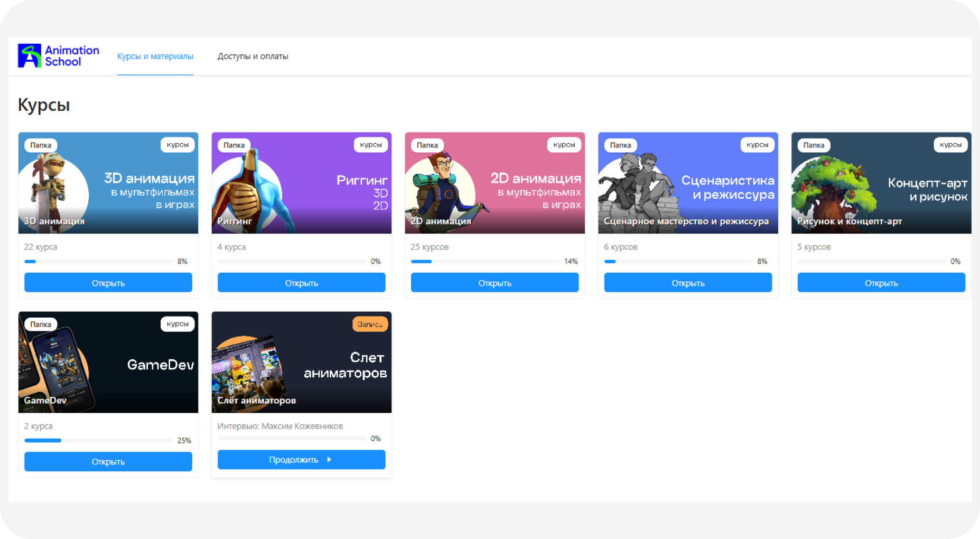This screenshot has height=539, width=980.
Task: Open the Риггинг folder button
Action: click(302, 283)
